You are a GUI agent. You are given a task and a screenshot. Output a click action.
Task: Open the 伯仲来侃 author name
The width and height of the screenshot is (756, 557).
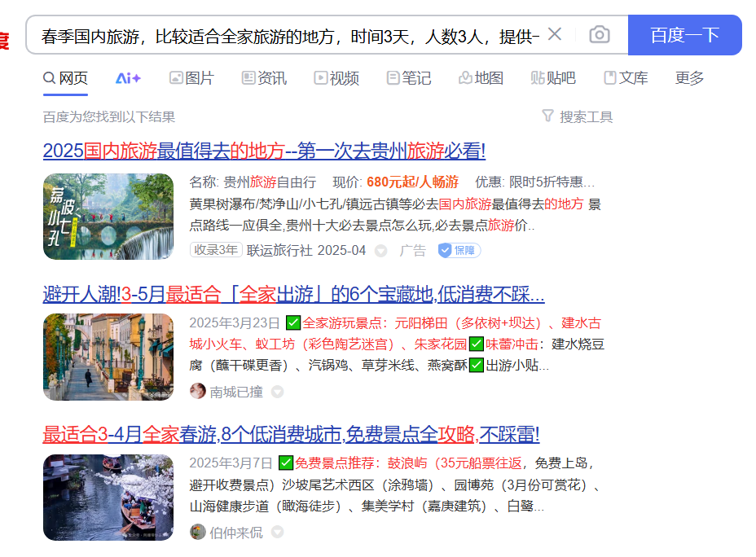click(236, 533)
